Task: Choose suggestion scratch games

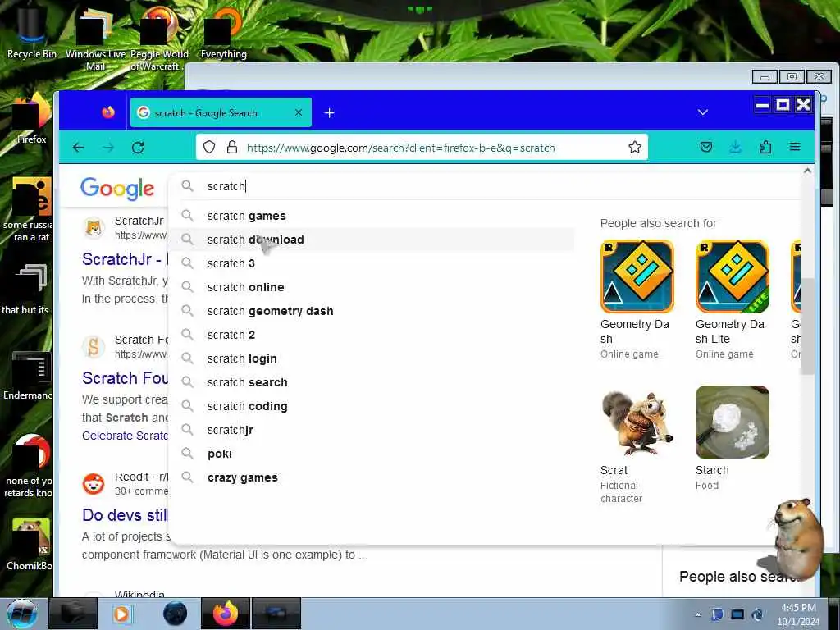Action: click(372, 216)
